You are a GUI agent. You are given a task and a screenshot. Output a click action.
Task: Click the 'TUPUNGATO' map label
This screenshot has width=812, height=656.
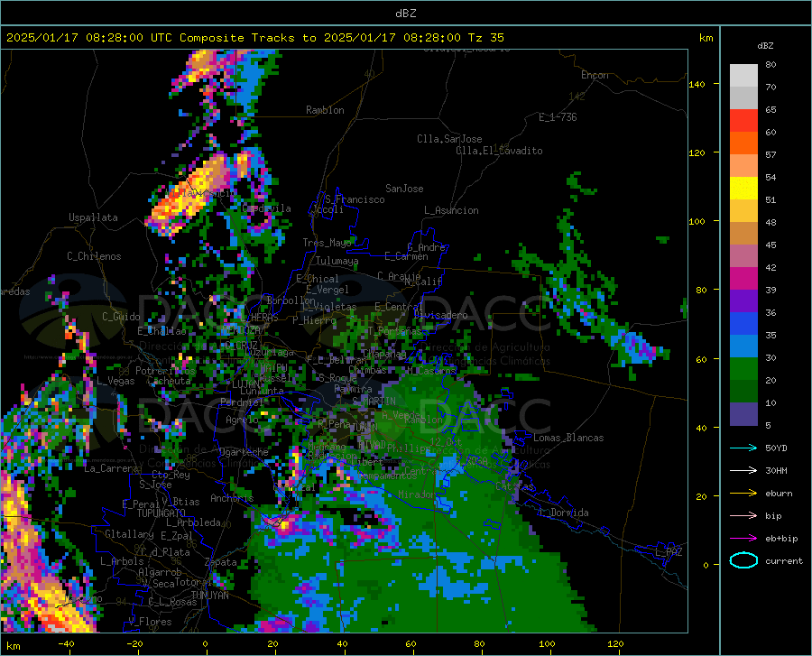161,513
